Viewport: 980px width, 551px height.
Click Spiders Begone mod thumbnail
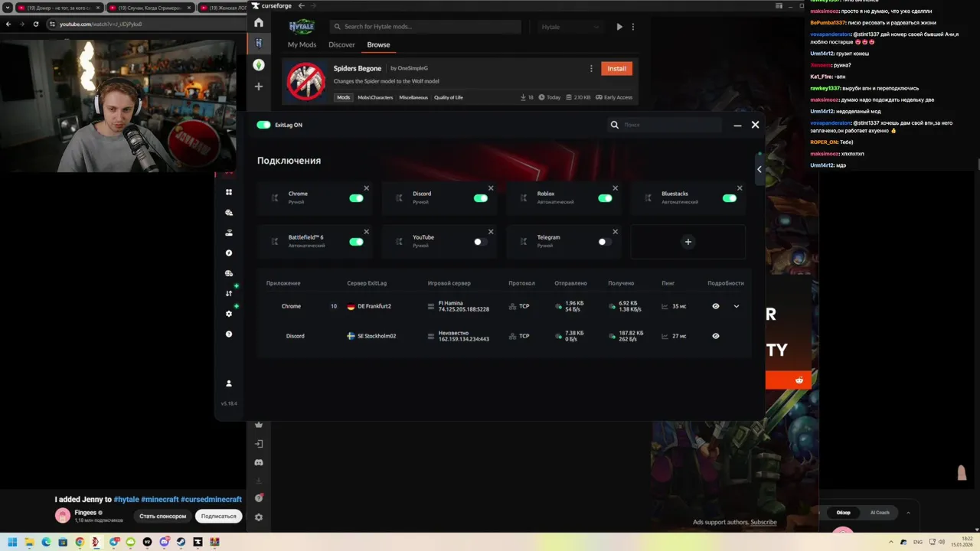(x=306, y=81)
